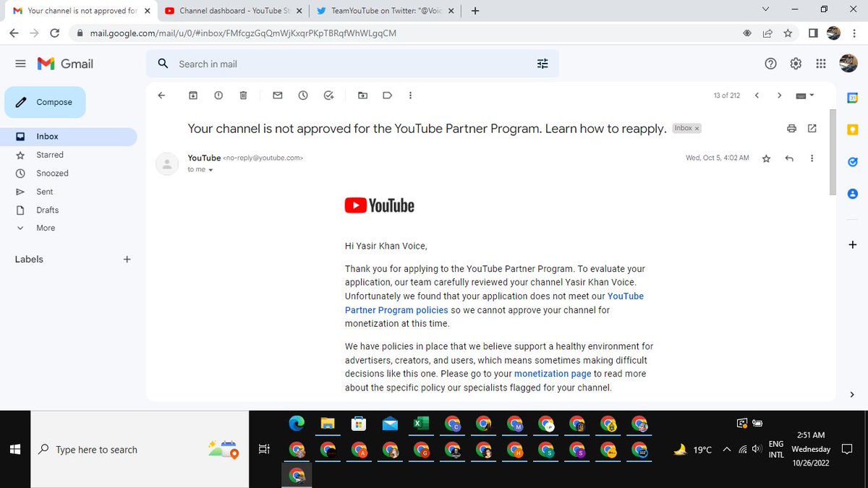The height and width of the screenshot is (488, 868).
Task: Mark the email as unread
Action: click(x=277, y=95)
